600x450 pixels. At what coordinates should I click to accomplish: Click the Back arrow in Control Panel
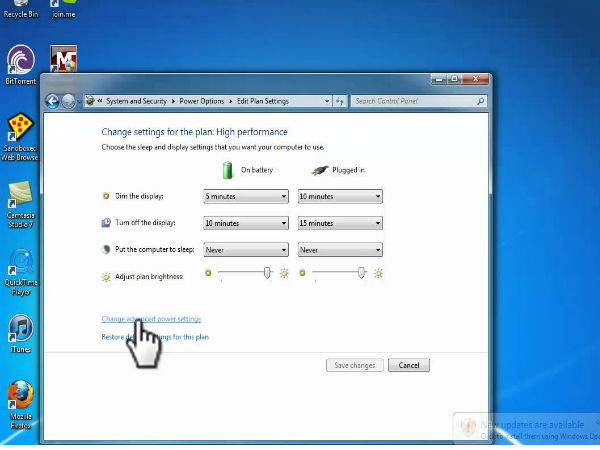point(52,101)
